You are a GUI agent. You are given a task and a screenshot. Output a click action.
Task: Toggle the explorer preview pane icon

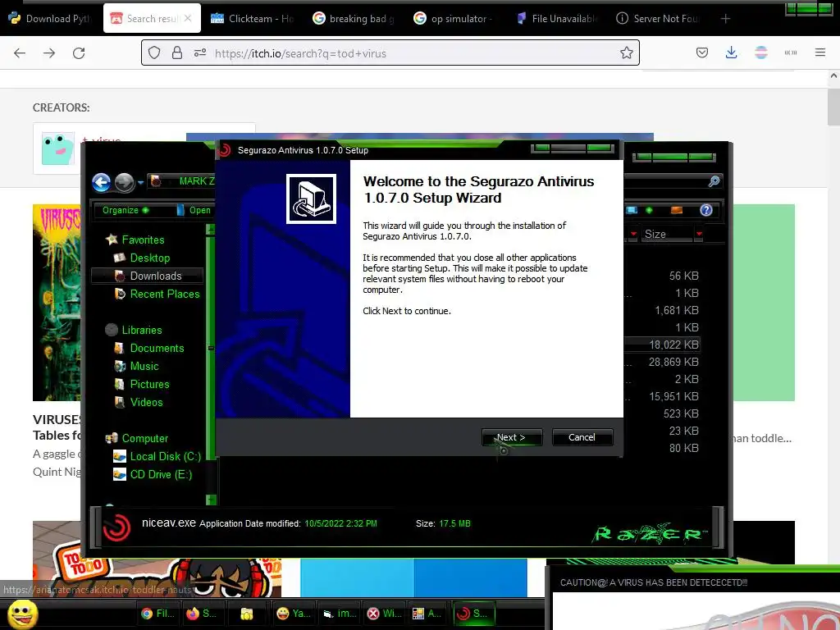click(677, 210)
